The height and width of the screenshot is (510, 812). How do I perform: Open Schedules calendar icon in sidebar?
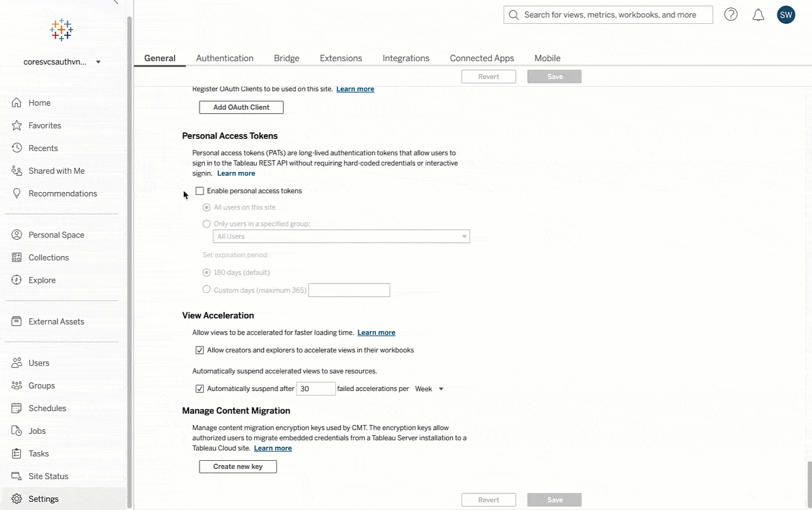(x=17, y=408)
